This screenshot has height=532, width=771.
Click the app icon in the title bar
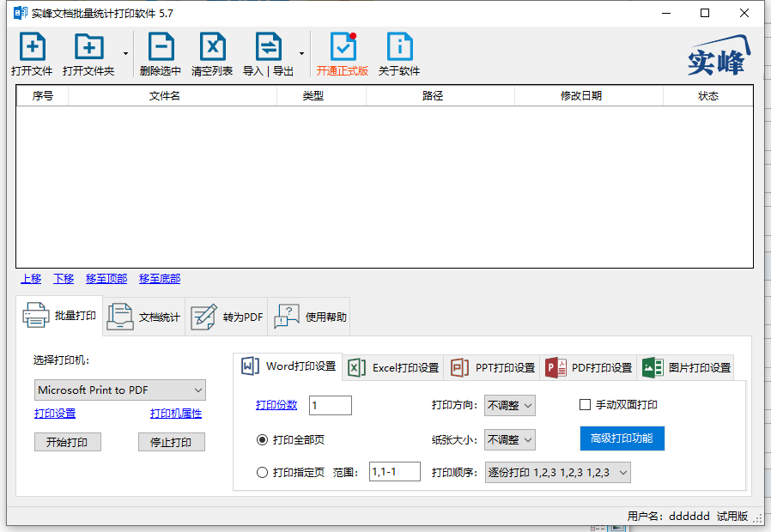pos(20,13)
